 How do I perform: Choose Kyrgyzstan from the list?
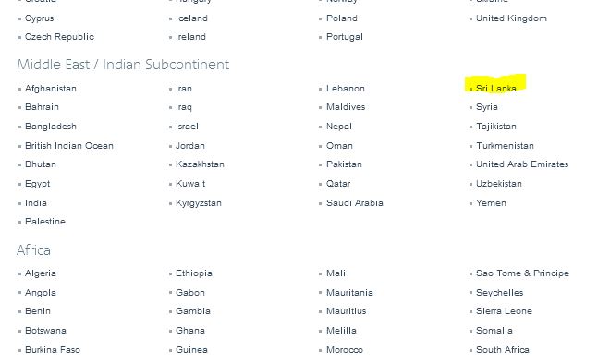click(199, 203)
